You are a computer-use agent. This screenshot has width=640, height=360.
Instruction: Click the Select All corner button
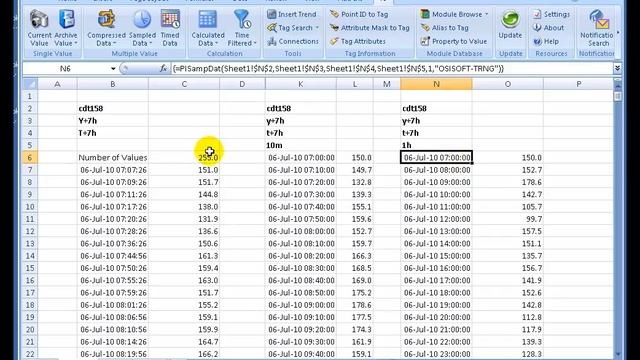30,84
